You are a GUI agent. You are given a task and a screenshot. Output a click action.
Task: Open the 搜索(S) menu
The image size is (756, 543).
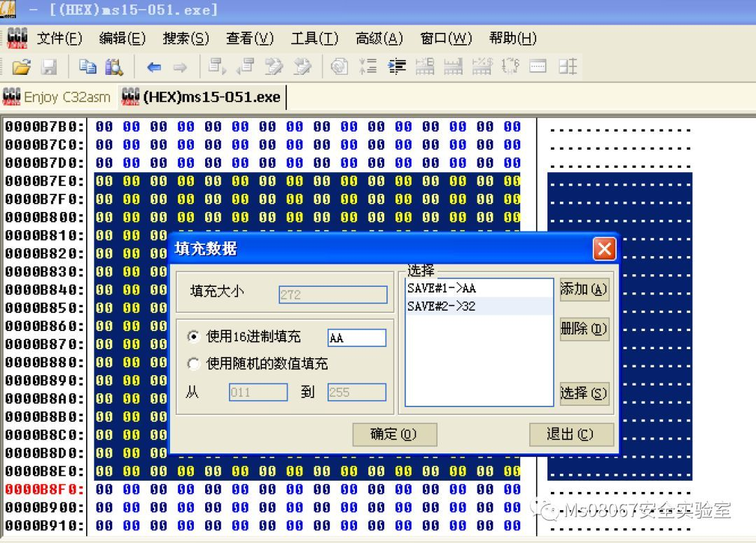click(x=185, y=38)
